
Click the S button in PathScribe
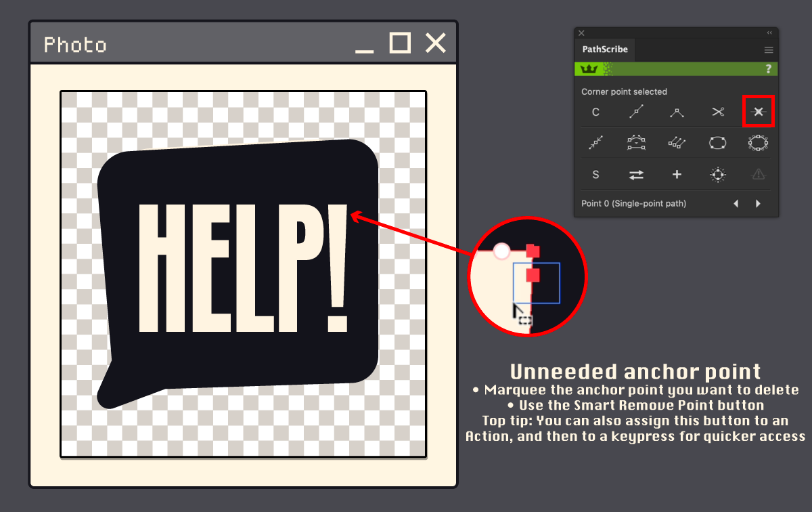point(595,175)
